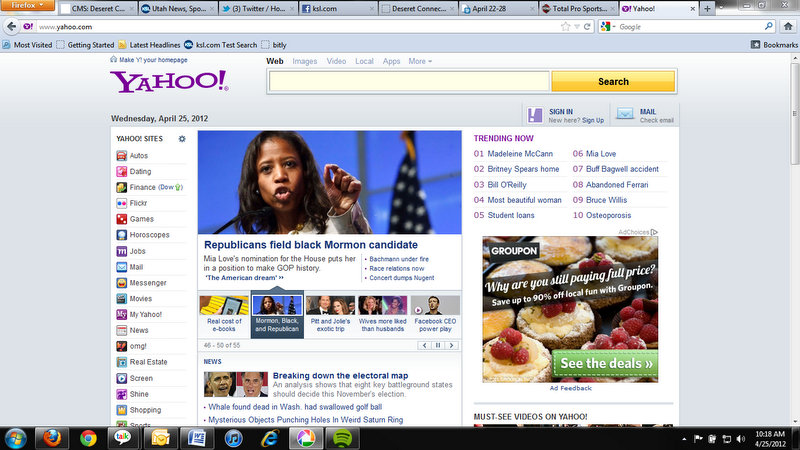Click inside the Yahoo search box

(x=408, y=81)
